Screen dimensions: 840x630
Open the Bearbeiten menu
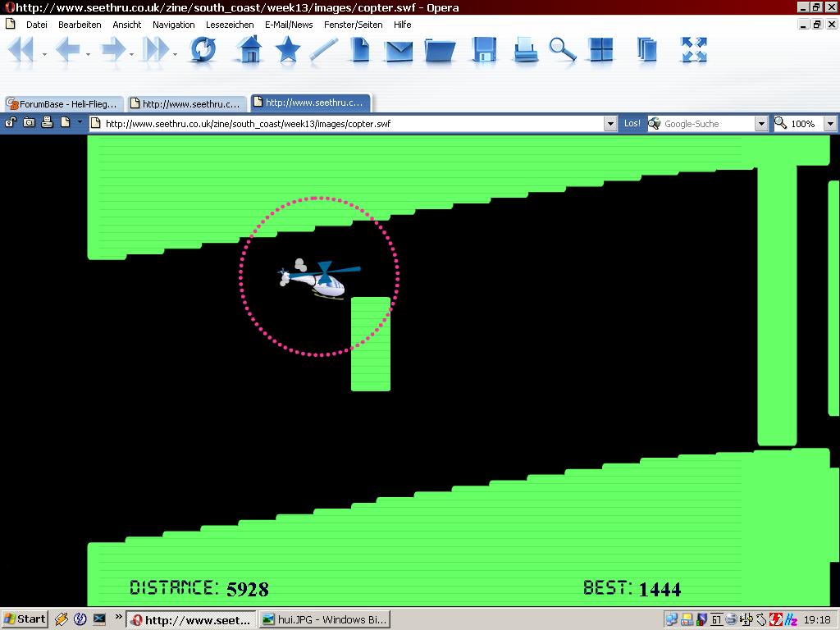tap(80, 25)
